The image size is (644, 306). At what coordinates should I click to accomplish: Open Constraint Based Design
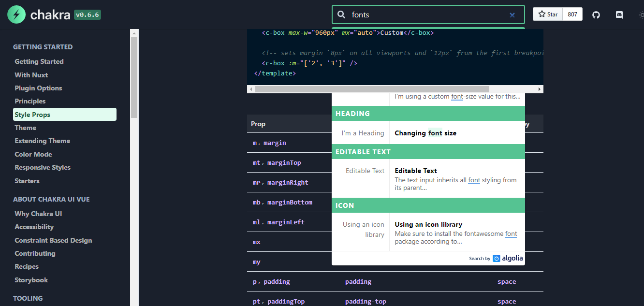tap(53, 240)
